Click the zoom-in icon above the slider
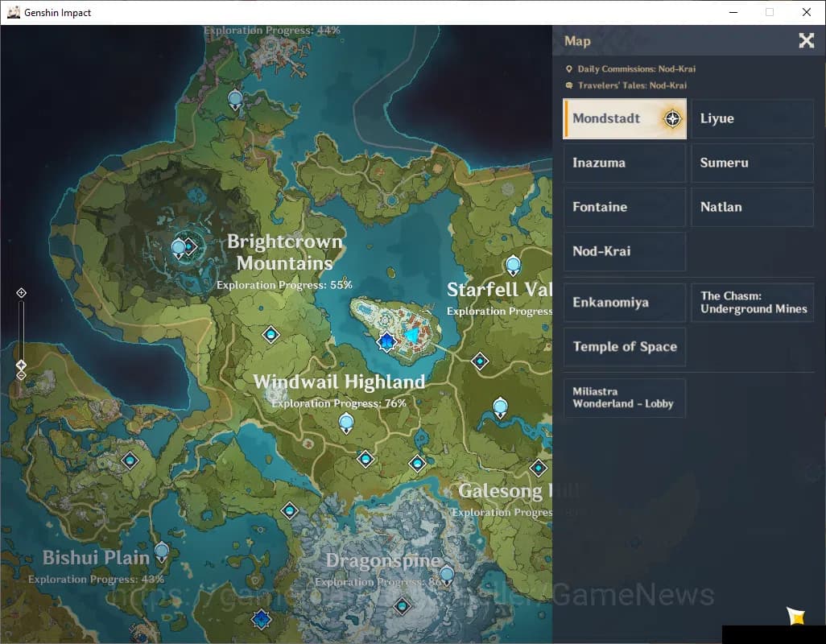 pyautogui.click(x=21, y=293)
